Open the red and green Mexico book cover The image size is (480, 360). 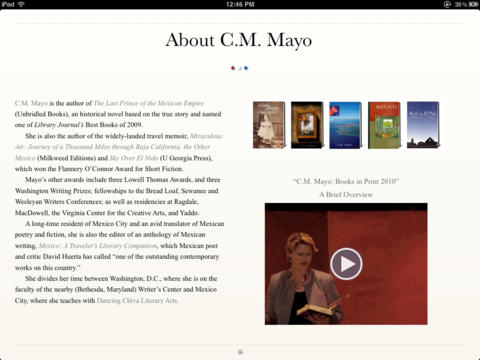pyautogui.click(x=384, y=125)
